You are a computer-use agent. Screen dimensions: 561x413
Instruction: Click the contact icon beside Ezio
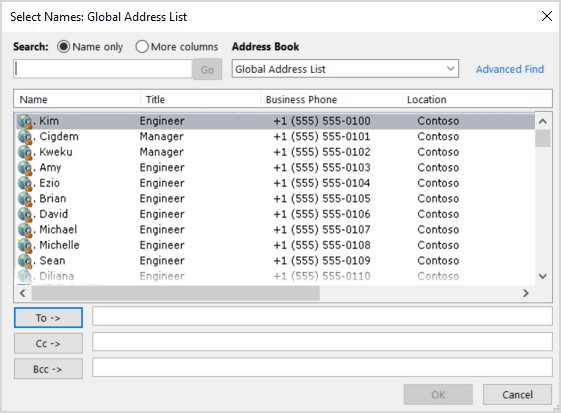(25, 183)
